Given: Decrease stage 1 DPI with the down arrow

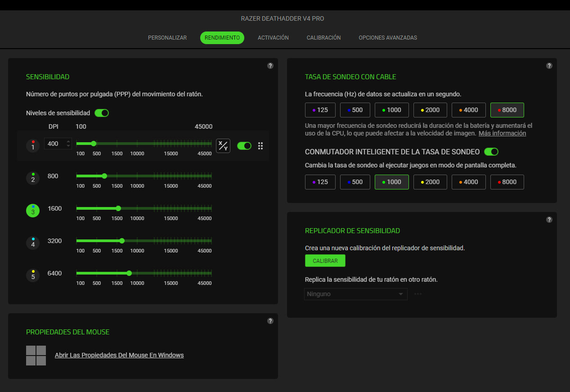Looking at the screenshot, I should pos(68,146).
